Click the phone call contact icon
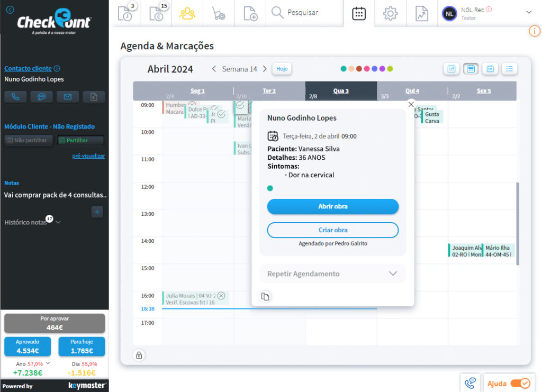 coord(15,97)
